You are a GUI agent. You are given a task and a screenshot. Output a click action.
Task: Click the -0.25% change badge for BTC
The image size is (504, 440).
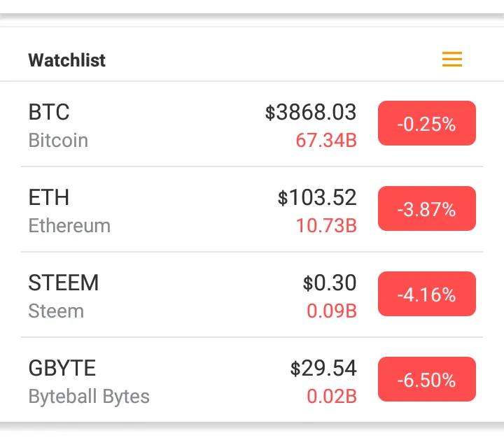[427, 123]
